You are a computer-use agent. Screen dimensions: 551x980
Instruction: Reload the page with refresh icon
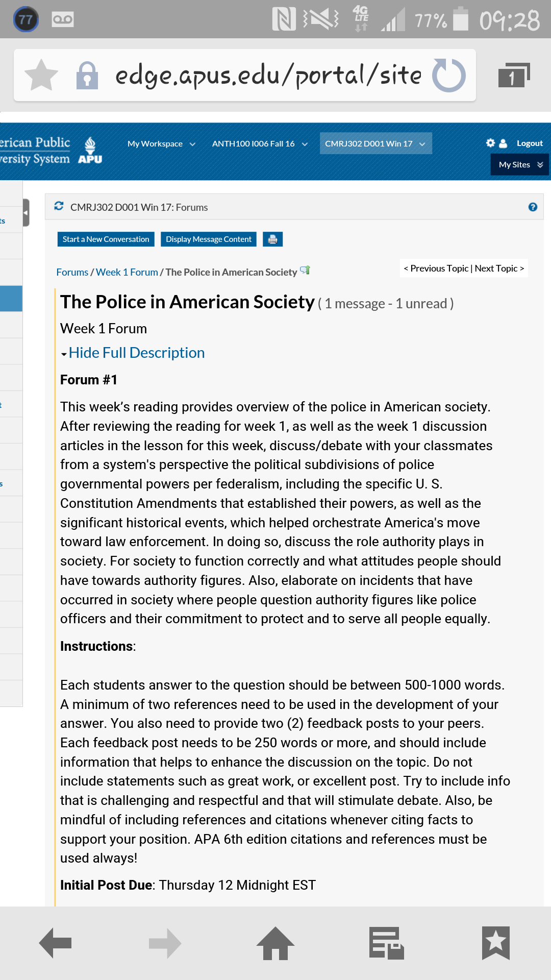pos(448,75)
